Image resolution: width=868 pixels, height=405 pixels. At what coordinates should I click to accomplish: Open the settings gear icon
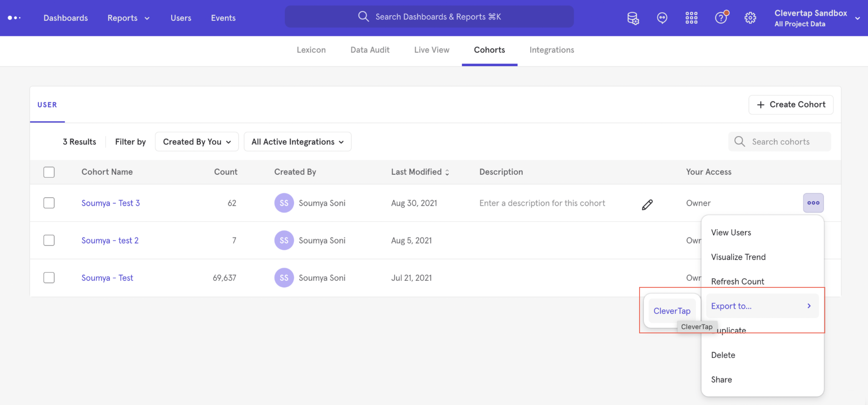coord(750,18)
